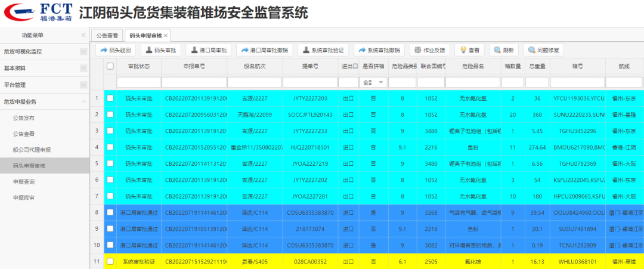Click the 问题修复 button
Viewport: 644px width, 269px height.
[x=544, y=50]
